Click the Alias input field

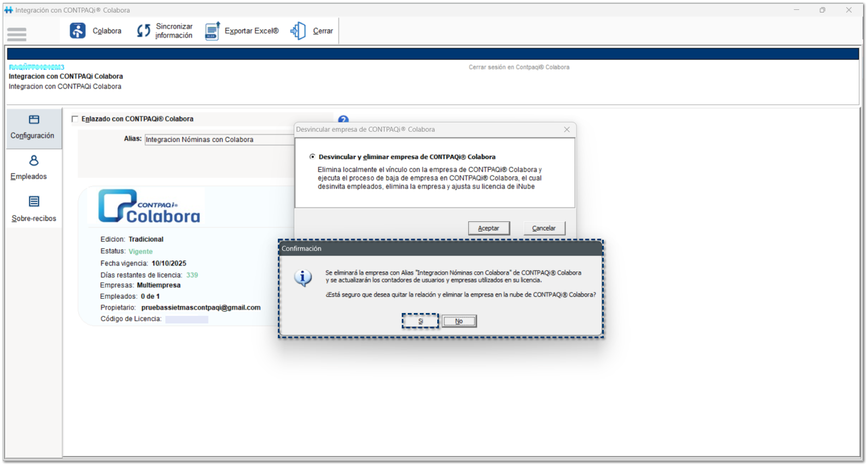click(219, 140)
